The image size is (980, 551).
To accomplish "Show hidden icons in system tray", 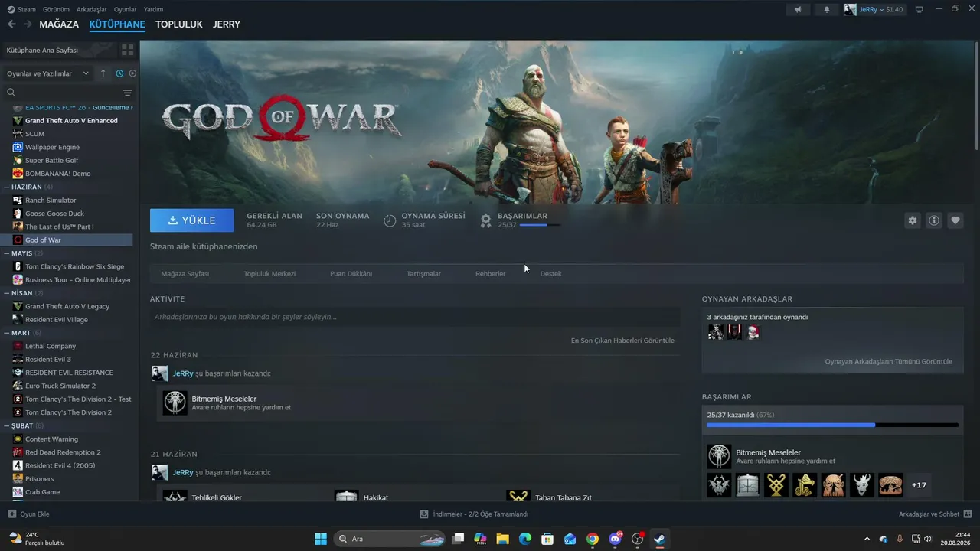I will coord(867,539).
